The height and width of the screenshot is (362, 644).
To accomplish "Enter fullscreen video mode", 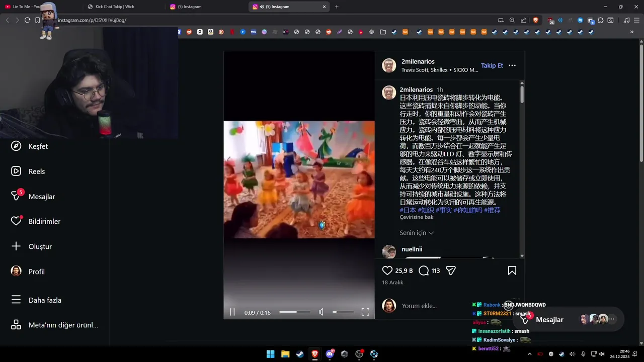I will 365,312.
